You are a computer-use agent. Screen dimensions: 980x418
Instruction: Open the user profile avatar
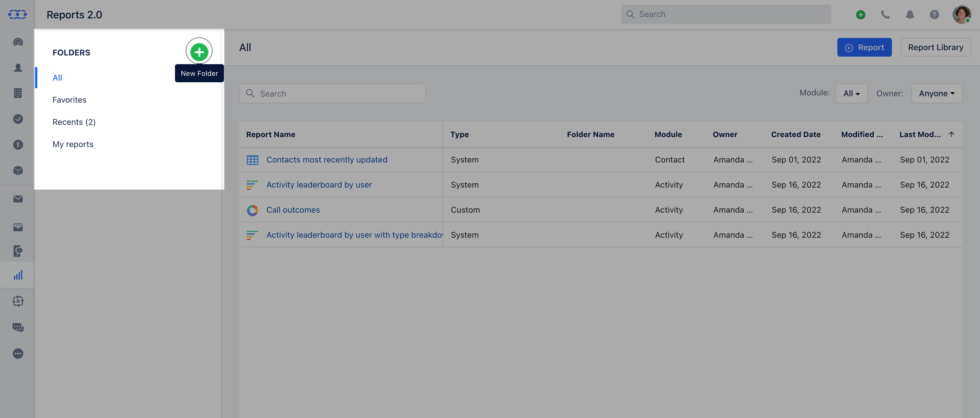click(x=961, y=15)
